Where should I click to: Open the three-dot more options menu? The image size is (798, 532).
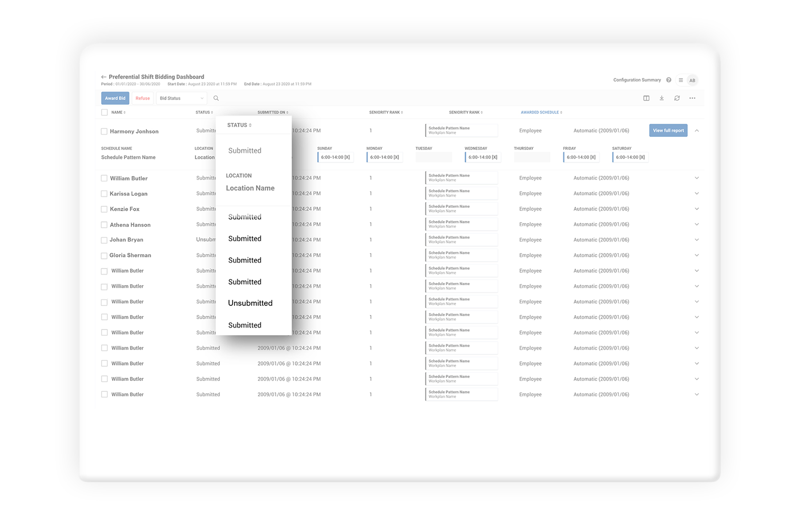click(692, 98)
